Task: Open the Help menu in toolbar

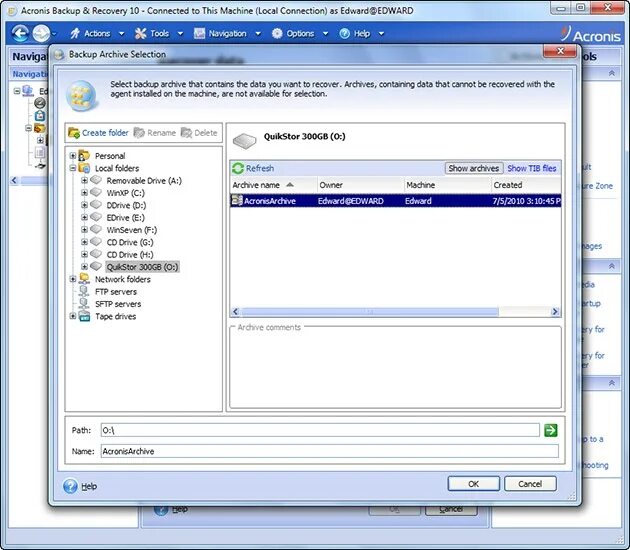Action: [362, 34]
